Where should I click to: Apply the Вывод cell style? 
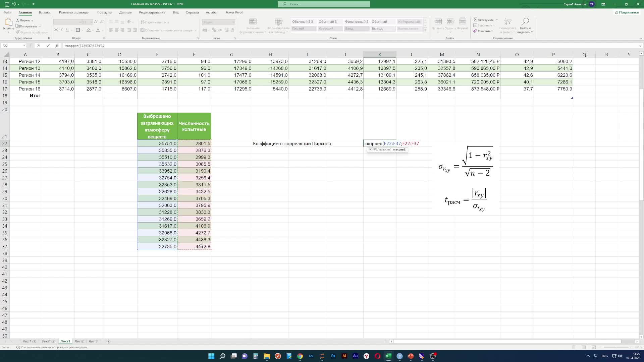(x=383, y=28)
